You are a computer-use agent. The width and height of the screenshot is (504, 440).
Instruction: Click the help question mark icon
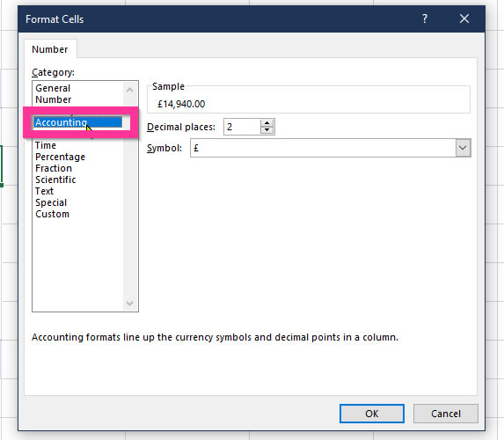[425, 18]
